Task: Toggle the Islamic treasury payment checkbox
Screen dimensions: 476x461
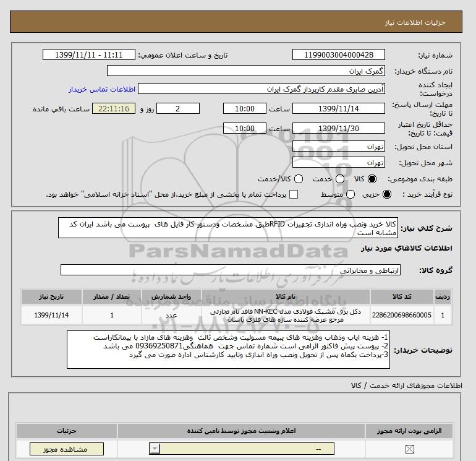Action: pos(294,194)
